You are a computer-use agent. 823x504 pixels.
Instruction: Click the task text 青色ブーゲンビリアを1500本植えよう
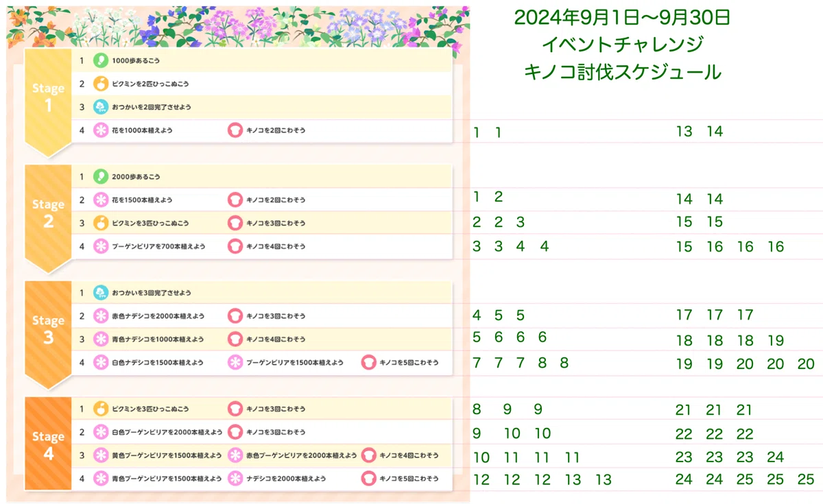click(167, 479)
